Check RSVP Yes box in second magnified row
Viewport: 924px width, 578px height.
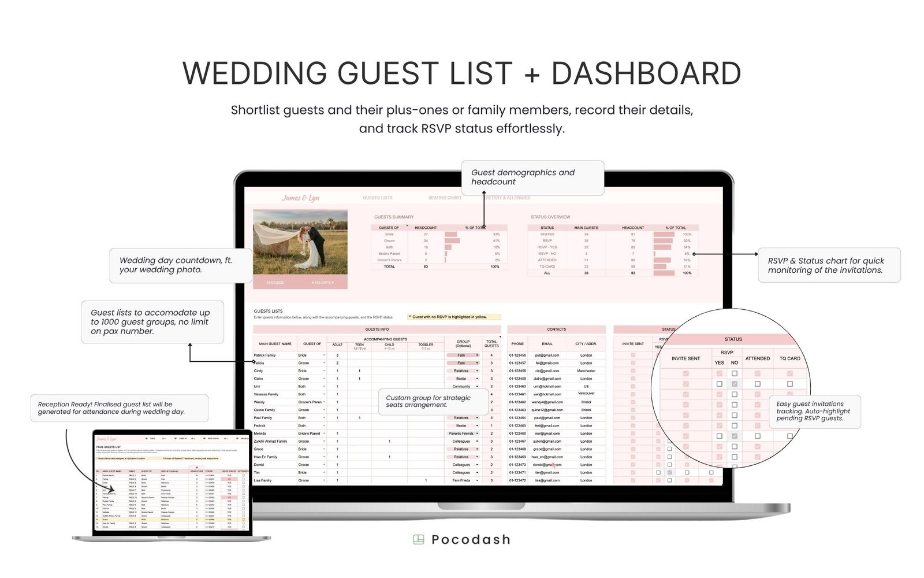719,384
